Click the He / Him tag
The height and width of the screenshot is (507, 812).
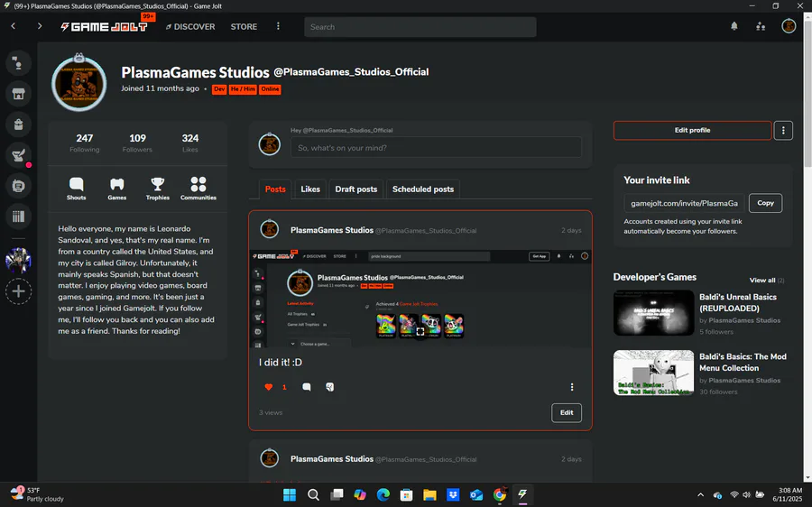click(243, 89)
